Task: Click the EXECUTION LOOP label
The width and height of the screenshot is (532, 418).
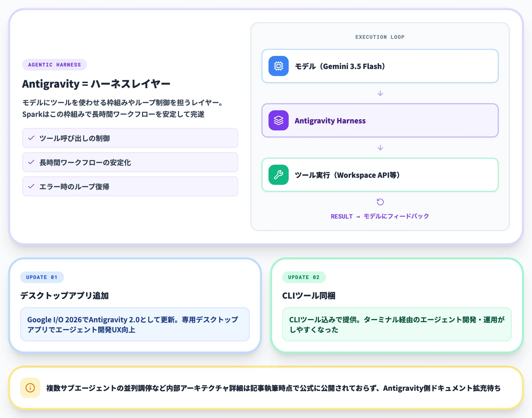Action: pos(380,37)
